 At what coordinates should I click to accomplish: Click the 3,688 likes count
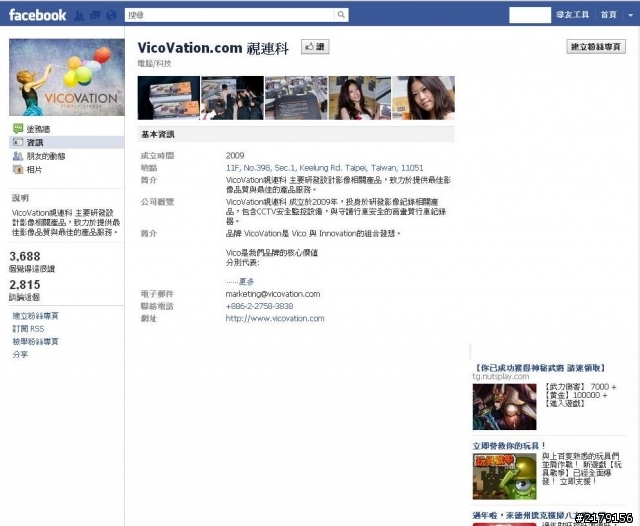[x=25, y=256]
